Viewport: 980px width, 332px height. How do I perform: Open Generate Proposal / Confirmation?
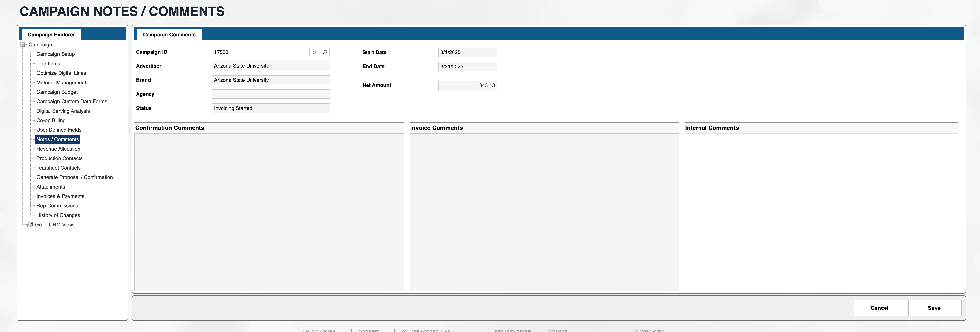click(75, 177)
